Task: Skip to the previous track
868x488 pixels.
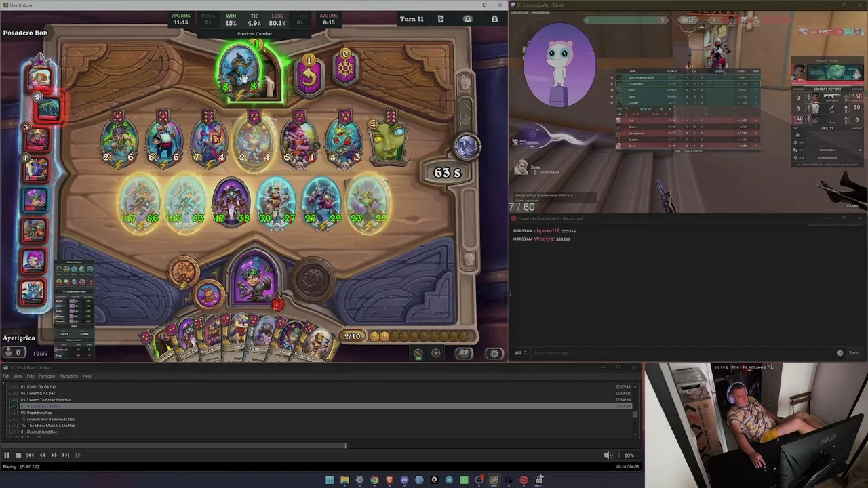Action: coord(31,455)
